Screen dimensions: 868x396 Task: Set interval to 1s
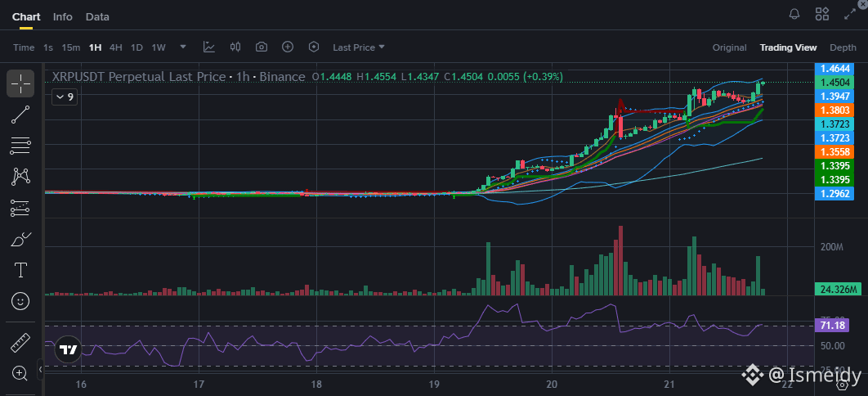(48, 47)
